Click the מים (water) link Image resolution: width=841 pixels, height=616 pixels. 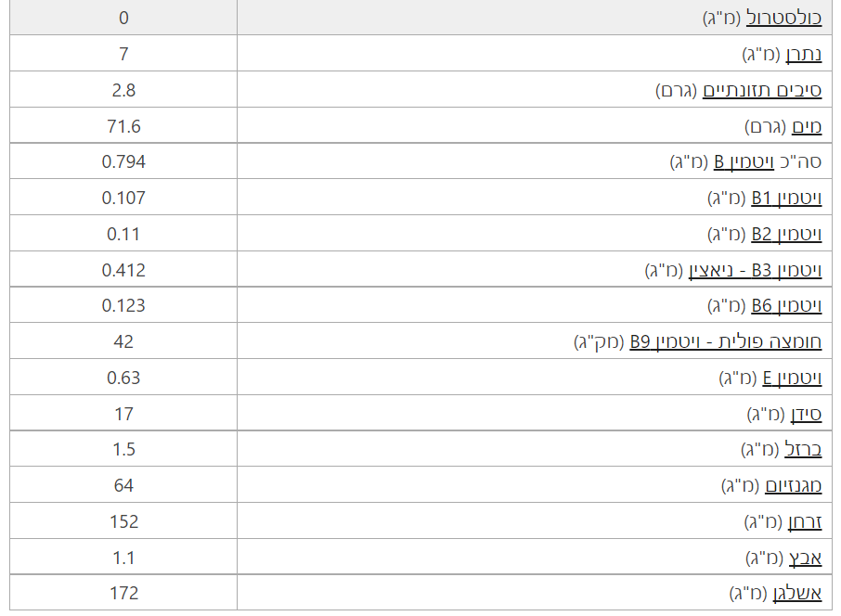click(807, 127)
